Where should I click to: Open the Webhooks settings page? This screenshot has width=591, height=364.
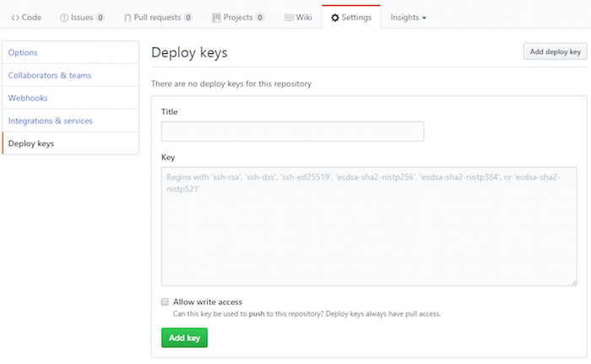coord(28,98)
